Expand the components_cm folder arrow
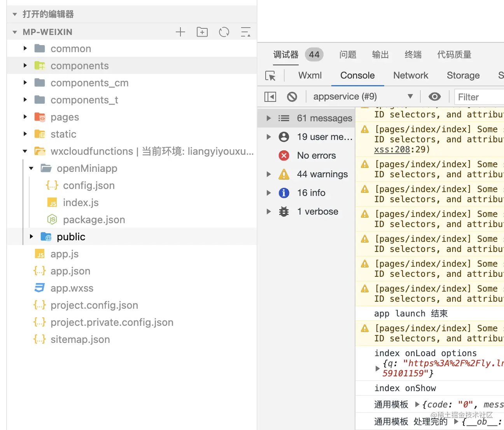 pyautogui.click(x=25, y=83)
